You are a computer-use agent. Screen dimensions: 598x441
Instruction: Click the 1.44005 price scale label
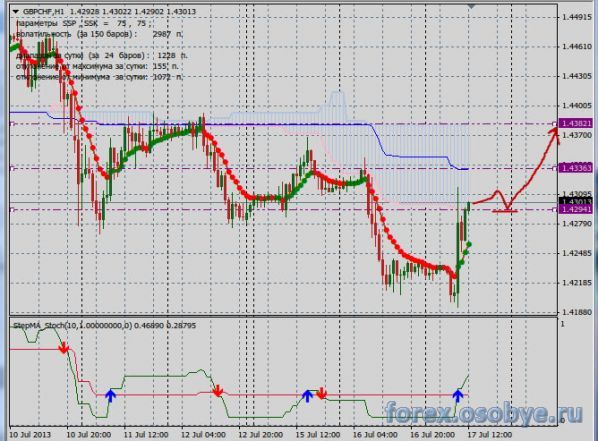click(x=577, y=106)
